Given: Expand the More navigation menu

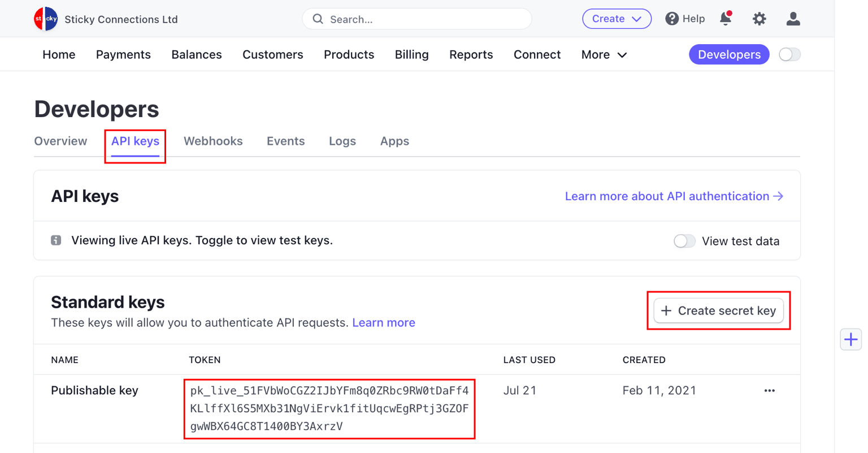Looking at the screenshot, I should pos(604,55).
